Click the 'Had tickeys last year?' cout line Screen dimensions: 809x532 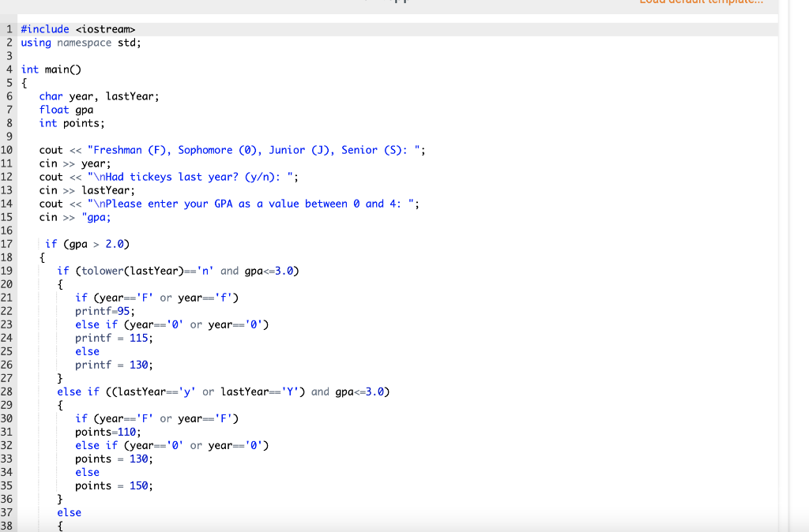pos(169,177)
